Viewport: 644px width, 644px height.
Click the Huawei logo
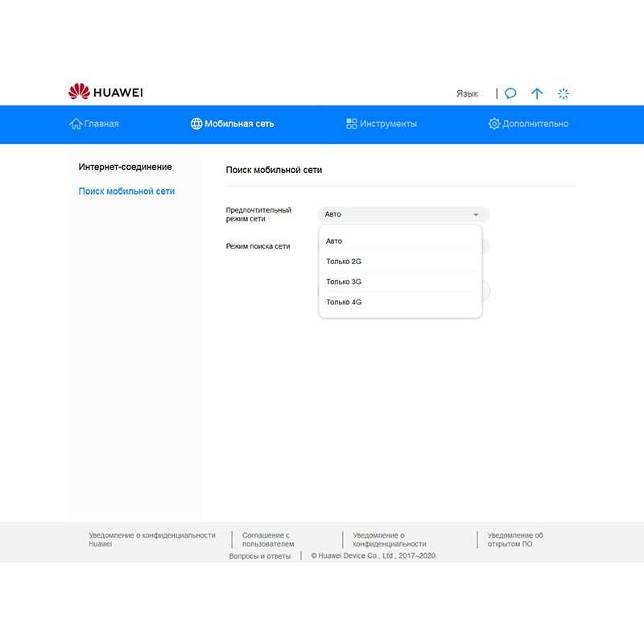click(x=105, y=93)
